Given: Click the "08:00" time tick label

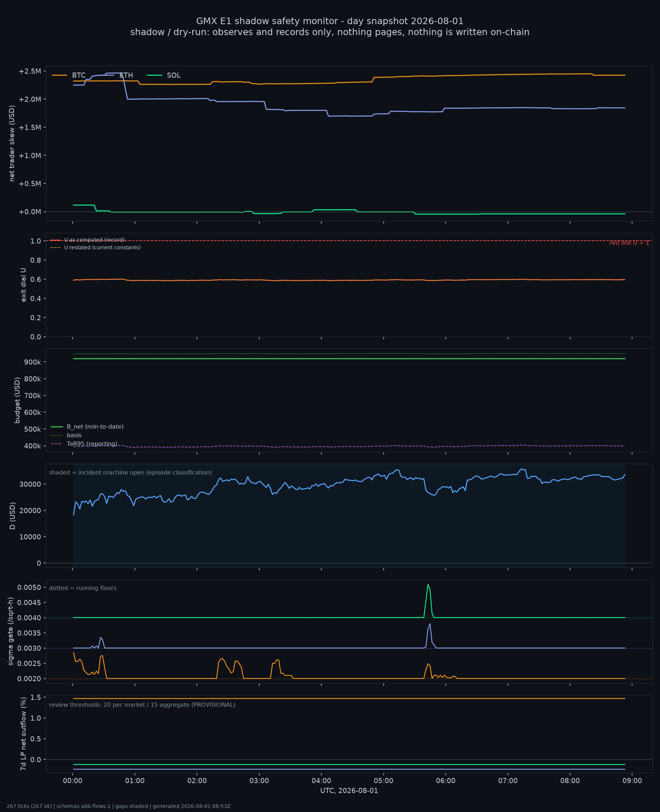Looking at the screenshot, I should [570, 781].
